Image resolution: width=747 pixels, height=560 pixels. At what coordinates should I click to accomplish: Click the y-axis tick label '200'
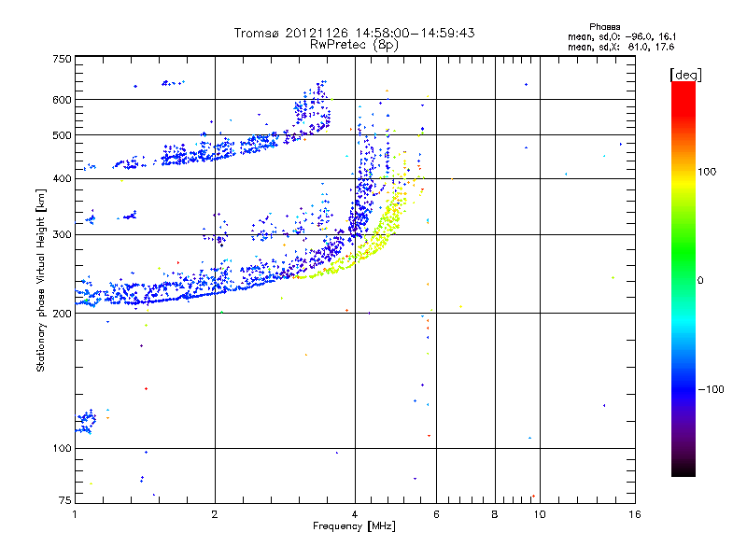click(x=62, y=314)
